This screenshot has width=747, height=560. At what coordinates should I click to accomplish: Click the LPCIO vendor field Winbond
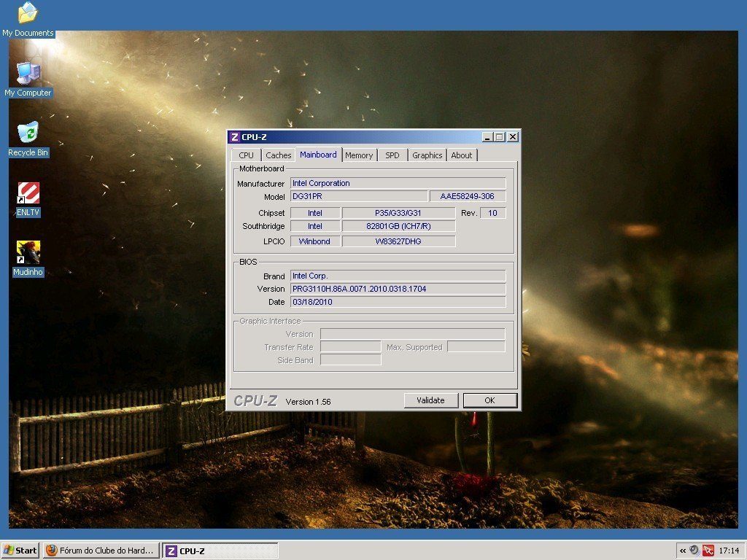(315, 241)
